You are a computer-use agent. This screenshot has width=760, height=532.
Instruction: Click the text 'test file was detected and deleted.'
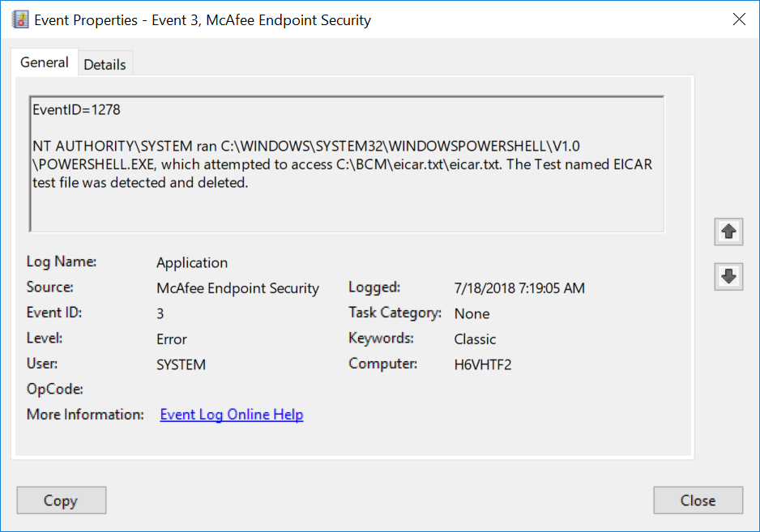[x=140, y=183]
